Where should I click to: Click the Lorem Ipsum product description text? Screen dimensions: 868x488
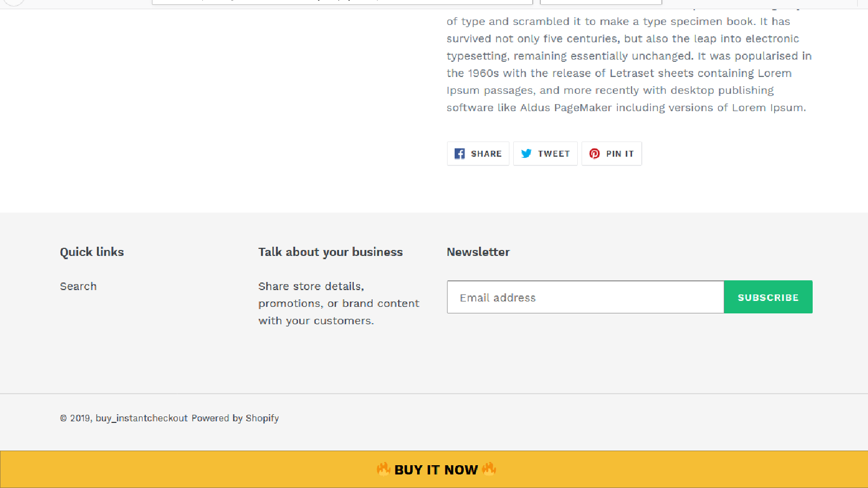[628, 65]
